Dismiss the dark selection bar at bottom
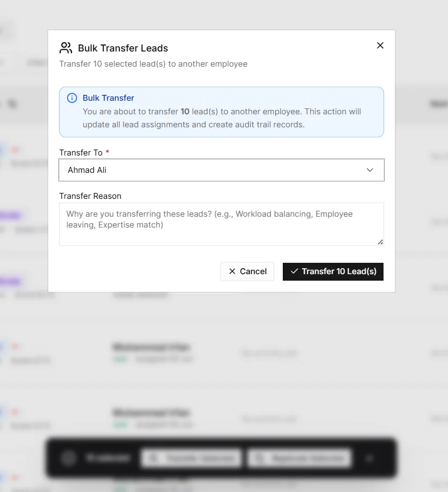Viewport: 448px width, 492px height. 370,458
